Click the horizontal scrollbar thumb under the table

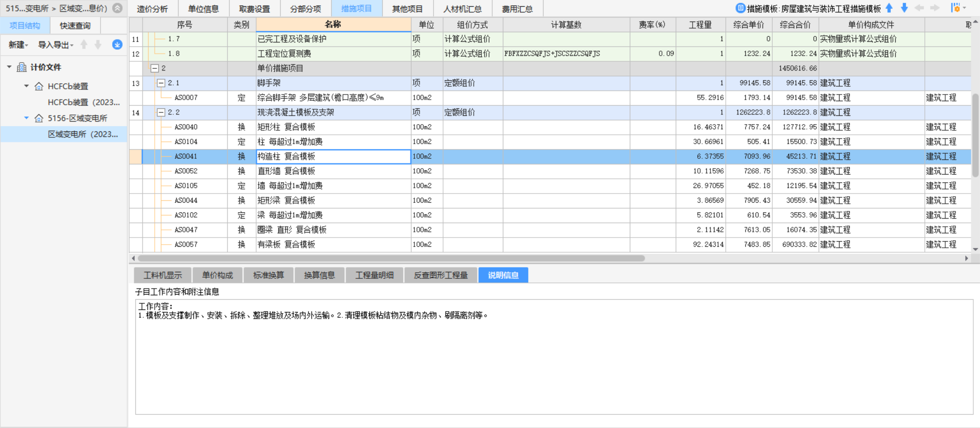pyautogui.click(x=391, y=258)
